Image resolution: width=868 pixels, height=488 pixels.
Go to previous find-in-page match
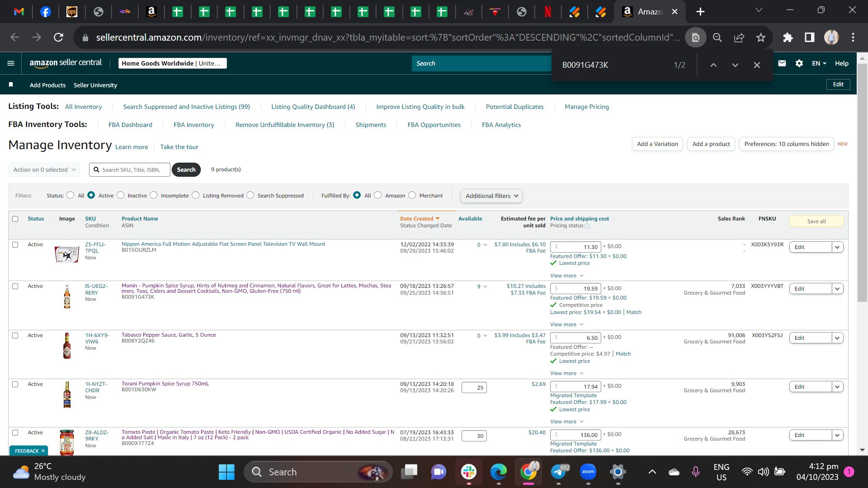[x=713, y=65]
